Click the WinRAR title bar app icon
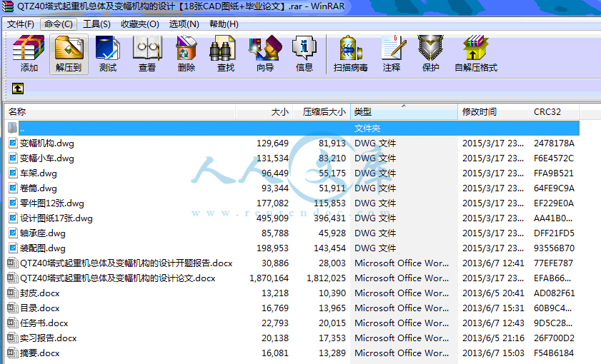The width and height of the screenshot is (601, 364). pos(8,6)
